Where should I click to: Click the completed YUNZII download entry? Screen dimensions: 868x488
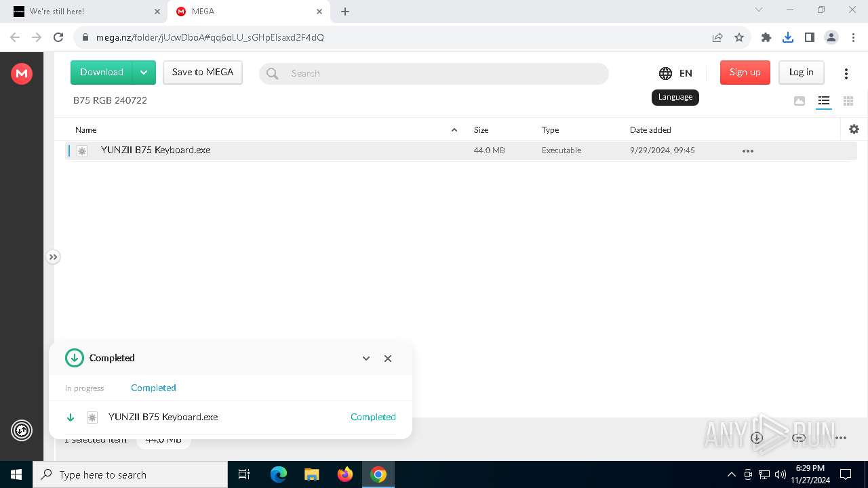(x=231, y=418)
